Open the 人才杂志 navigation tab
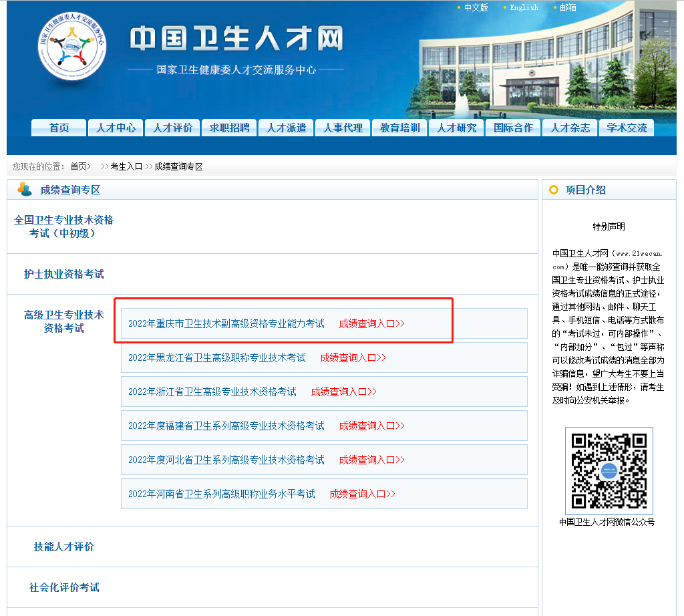Viewport: 684px width, 616px height. pos(570,128)
